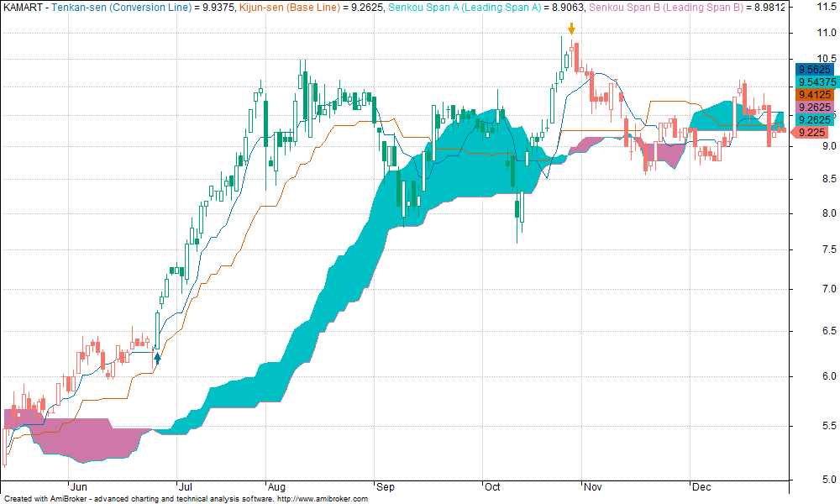Open the amibroker.com link in footer
Screen dimensions: 840x504
(x=323, y=499)
